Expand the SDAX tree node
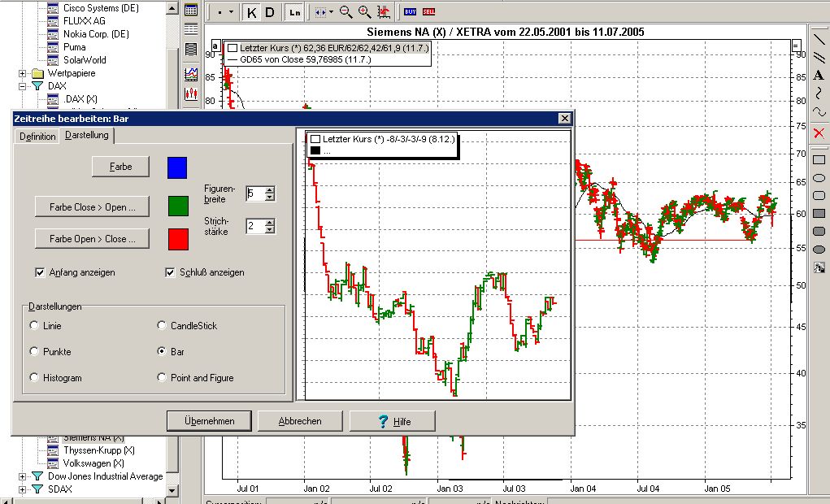830x504 pixels. click(22, 489)
